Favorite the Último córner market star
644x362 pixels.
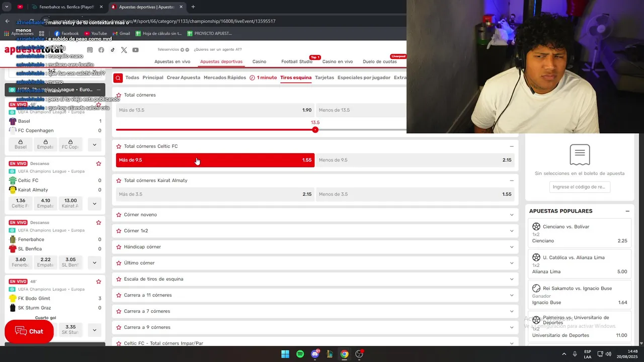(x=119, y=263)
